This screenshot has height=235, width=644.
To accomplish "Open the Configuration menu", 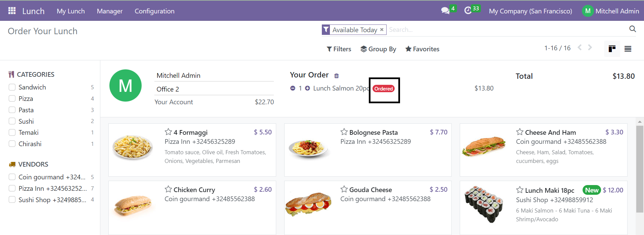I will click(x=155, y=11).
